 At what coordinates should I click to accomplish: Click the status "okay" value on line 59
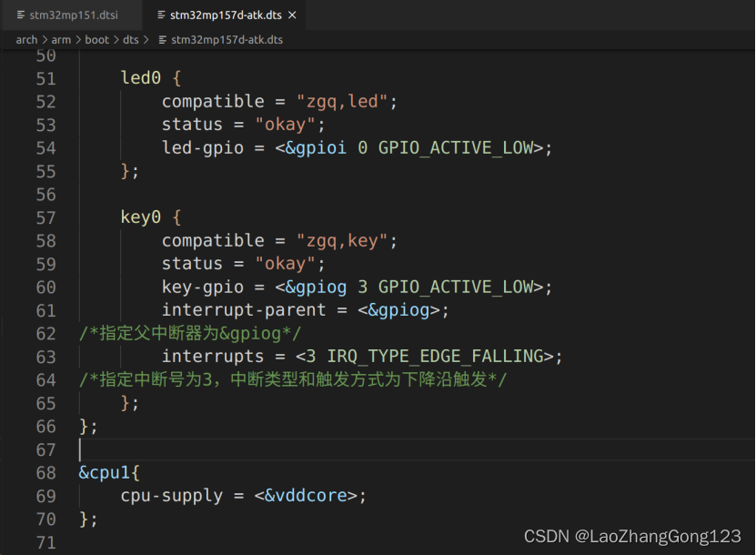tap(287, 263)
